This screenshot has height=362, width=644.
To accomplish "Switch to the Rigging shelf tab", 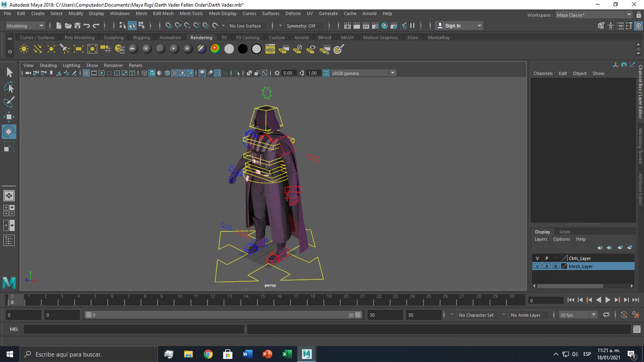I will coord(142,38).
